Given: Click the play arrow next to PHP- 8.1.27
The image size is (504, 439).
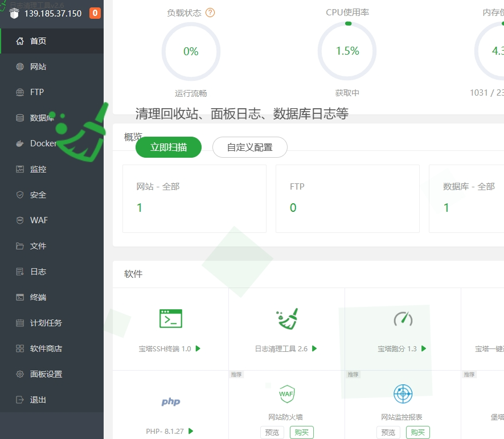Looking at the screenshot, I should (191, 431).
